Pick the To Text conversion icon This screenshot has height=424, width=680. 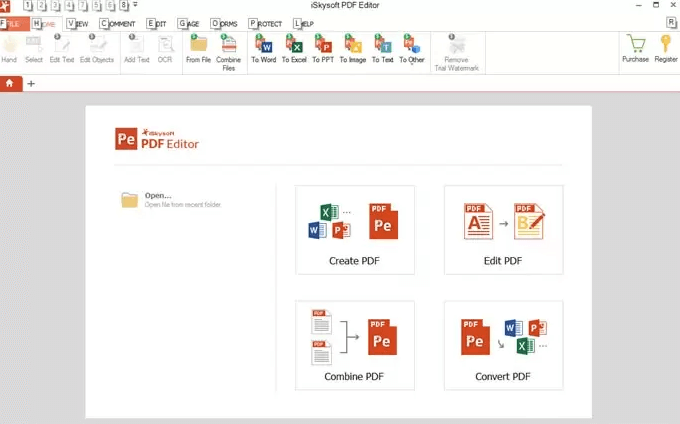pyautogui.click(x=382, y=48)
